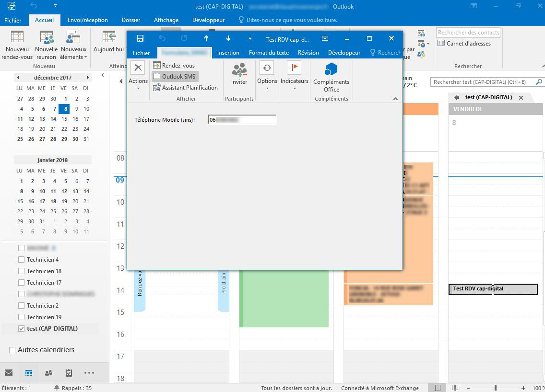
Task: Click the Undo arrow in the appointment window
Action: point(162,38)
